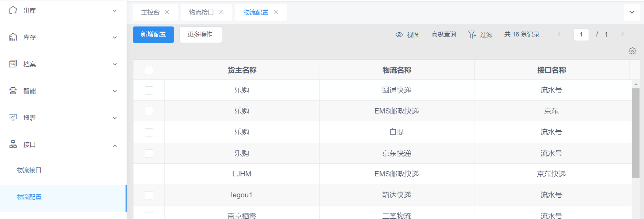
Task: Expand the 报表 menu chevron
Action: [115, 118]
